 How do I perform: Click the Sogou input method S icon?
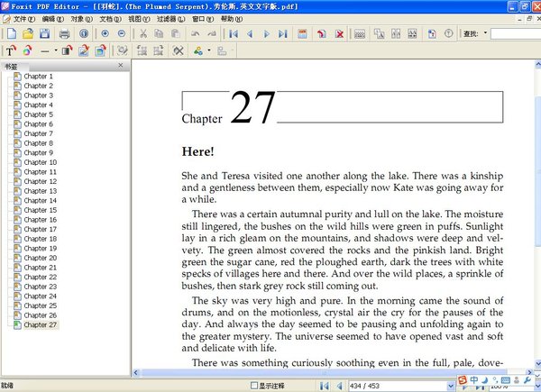click(463, 380)
